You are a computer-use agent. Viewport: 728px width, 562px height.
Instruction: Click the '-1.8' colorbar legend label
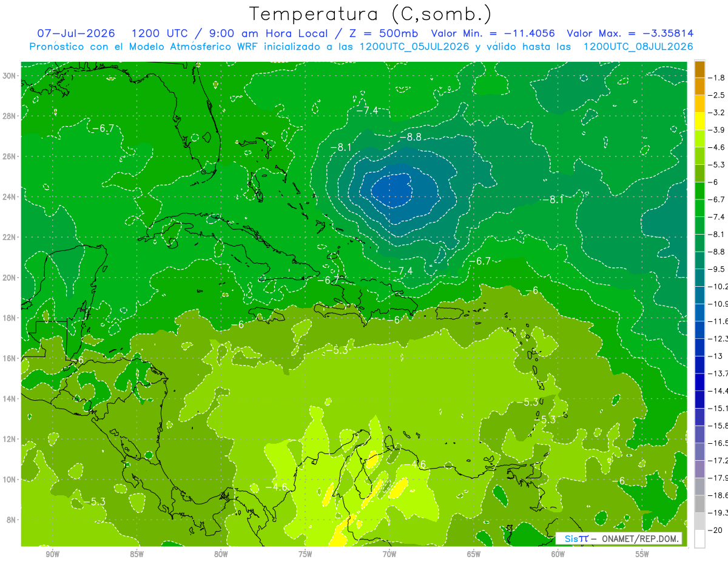[718, 78]
